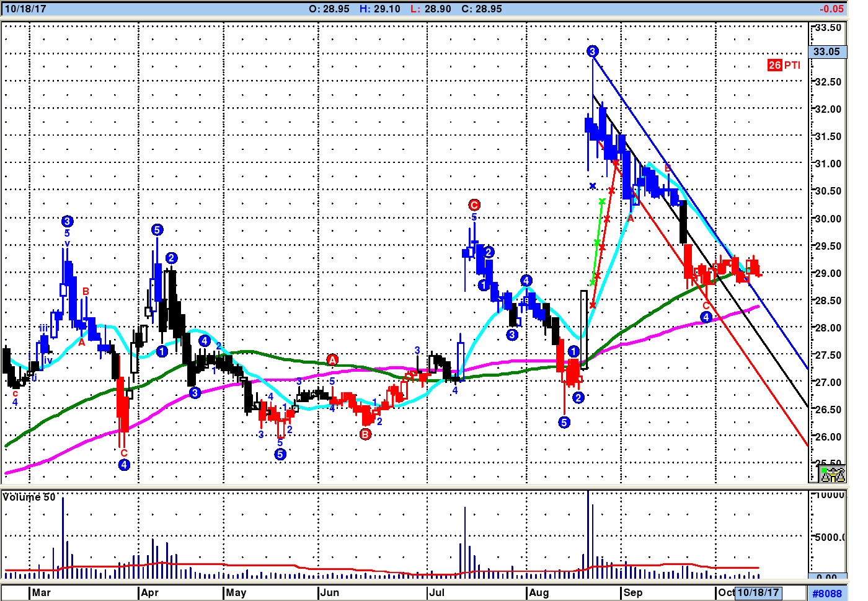868x601 pixels.
Task: Click the 10/18/17 date box on time axis
Action: point(758,592)
